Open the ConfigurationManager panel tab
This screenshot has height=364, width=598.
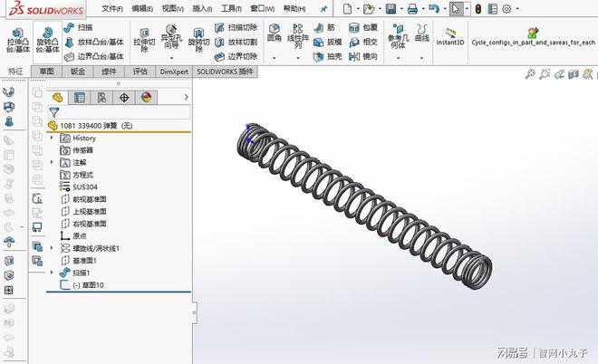coord(101,98)
